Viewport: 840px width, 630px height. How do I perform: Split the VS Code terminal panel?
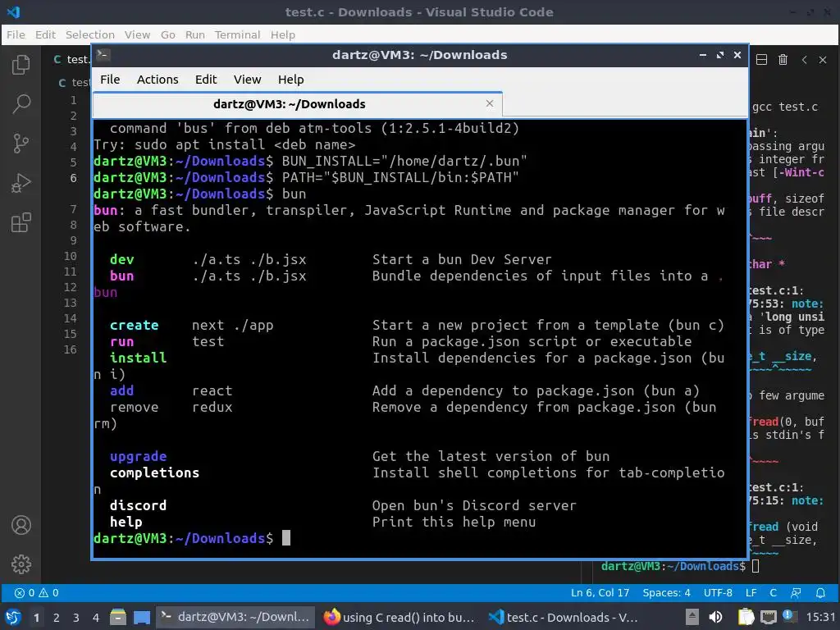[761, 59]
